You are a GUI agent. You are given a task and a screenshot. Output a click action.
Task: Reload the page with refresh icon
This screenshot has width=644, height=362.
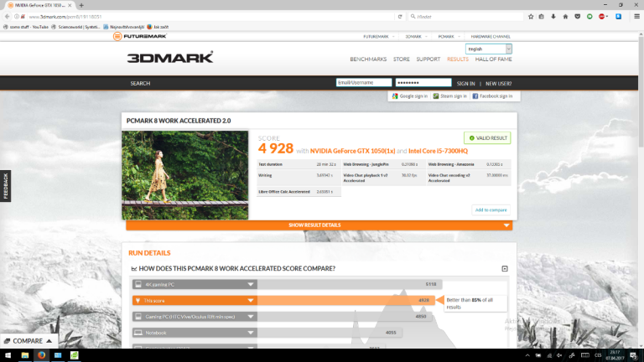click(399, 16)
